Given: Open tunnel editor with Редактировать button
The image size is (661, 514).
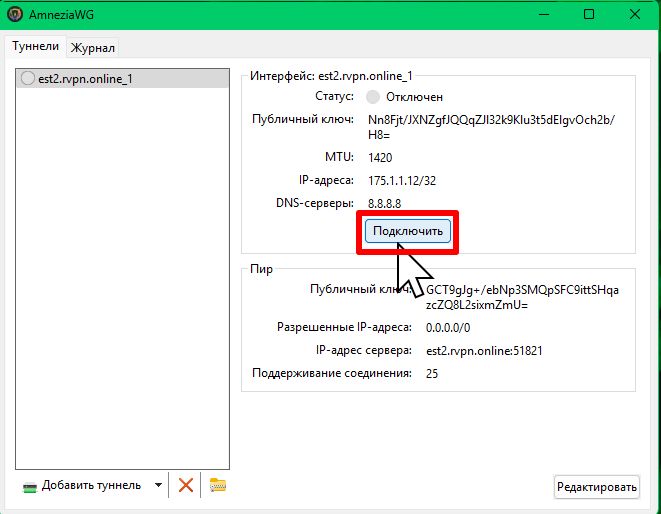Looking at the screenshot, I should point(596,487).
